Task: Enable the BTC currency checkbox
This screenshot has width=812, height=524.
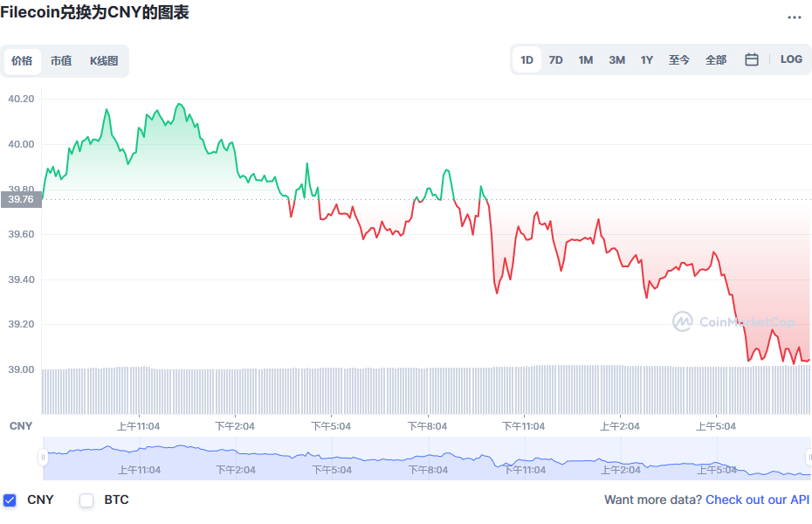Action: pyautogui.click(x=86, y=500)
